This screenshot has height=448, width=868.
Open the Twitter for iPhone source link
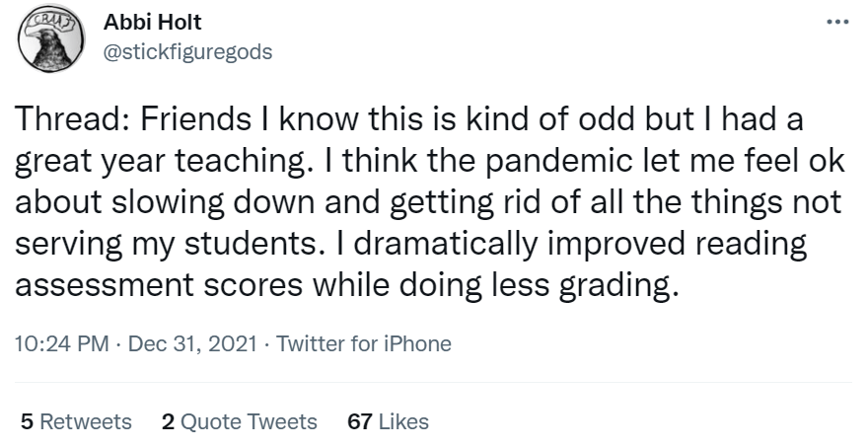[363, 344]
